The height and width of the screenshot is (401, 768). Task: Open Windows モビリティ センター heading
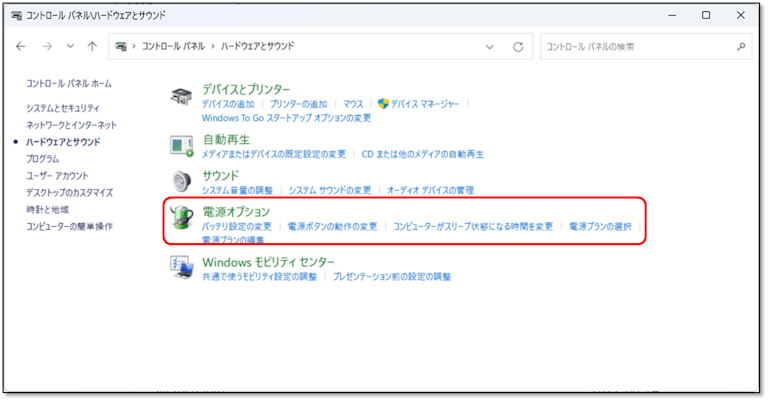tap(268, 262)
